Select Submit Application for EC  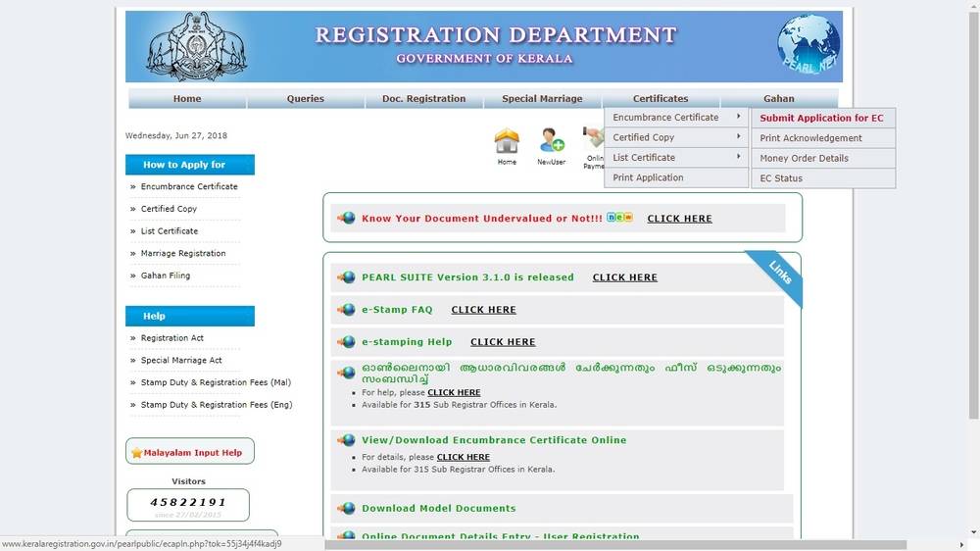(823, 118)
